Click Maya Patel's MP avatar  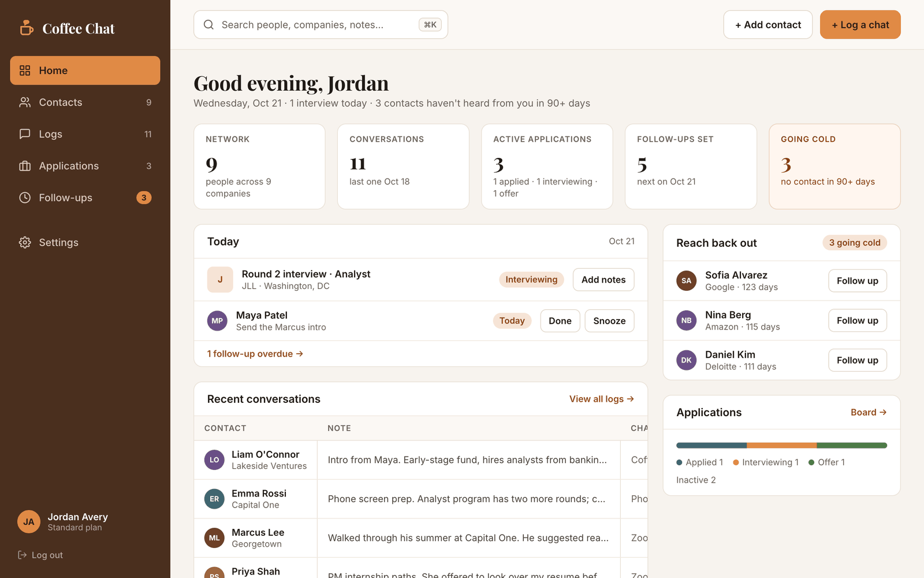tap(217, 321)
